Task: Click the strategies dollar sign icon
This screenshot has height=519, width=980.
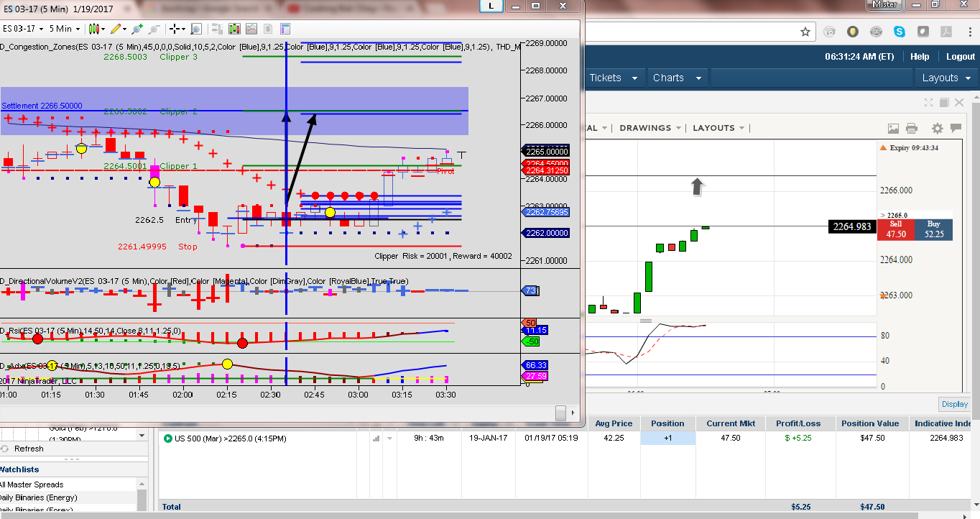Action: [268, 29]
